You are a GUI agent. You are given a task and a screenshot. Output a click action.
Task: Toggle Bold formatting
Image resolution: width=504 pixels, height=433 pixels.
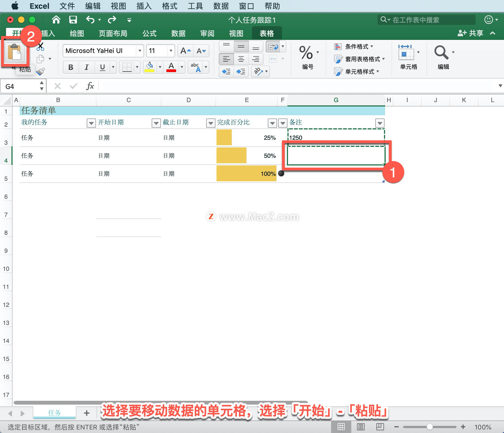click(x=71, y=67)
